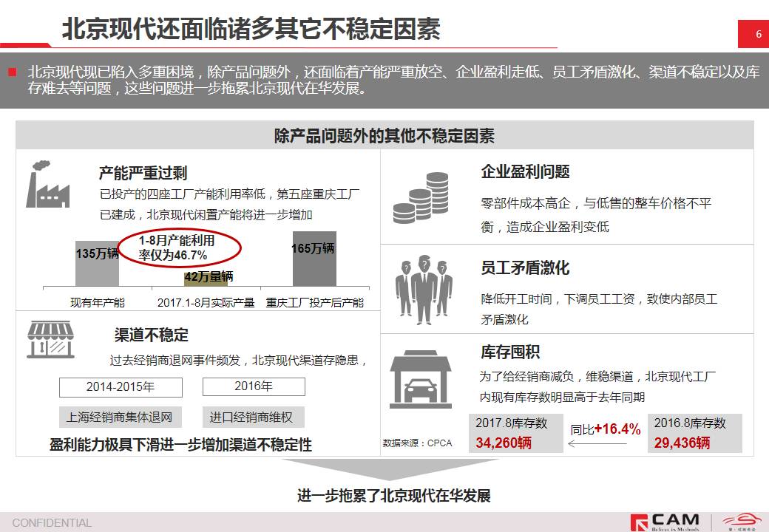The height and width of the screenshot is (532, 769).
Task: Click the heading 员工矛盾激化
Action: point(525,268)
